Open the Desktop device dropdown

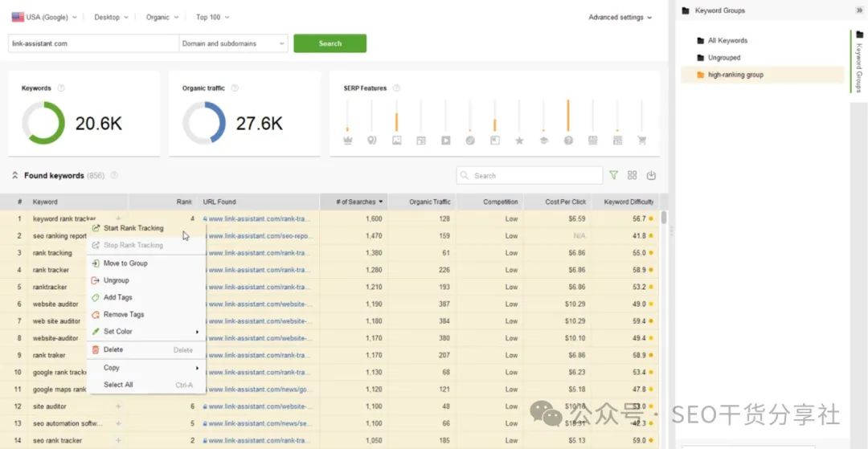coord(111,17)
